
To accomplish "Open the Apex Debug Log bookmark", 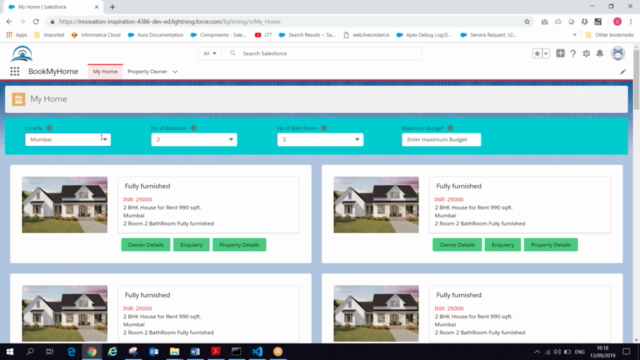I will [x=424, y=35].
